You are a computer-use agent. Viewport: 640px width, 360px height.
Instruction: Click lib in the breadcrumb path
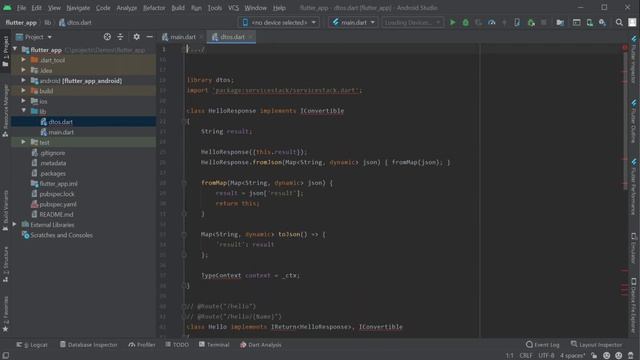pos(48,22)
